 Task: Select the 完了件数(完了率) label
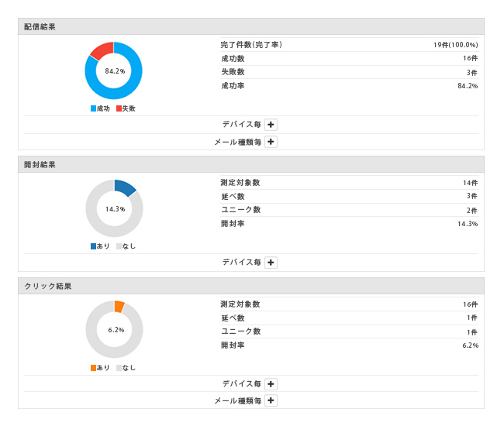click(251, 45)
